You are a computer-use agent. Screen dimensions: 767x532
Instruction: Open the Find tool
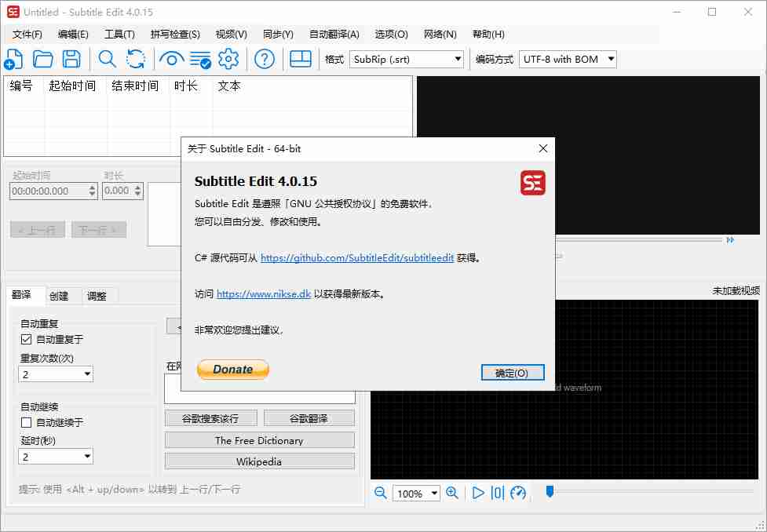[x=107, y=59]
